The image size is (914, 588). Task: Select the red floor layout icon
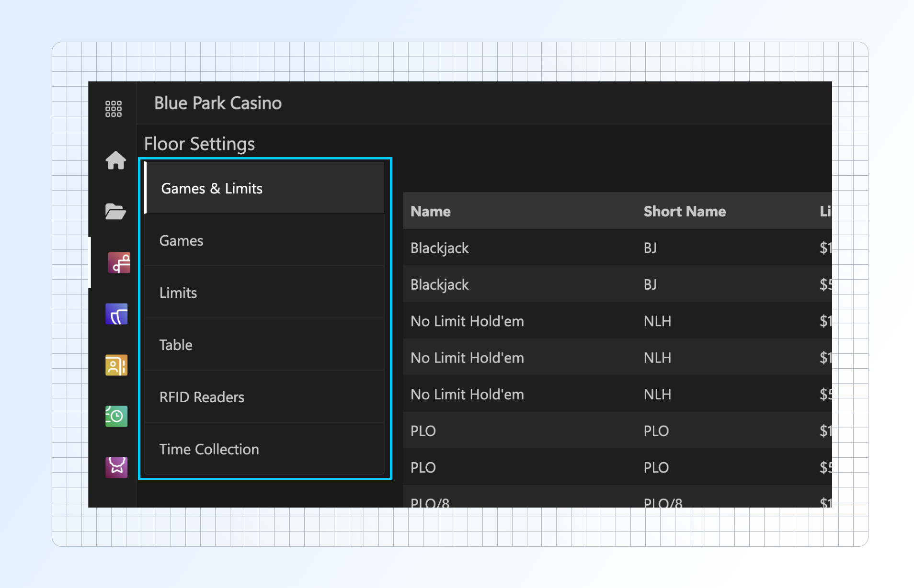118,262
